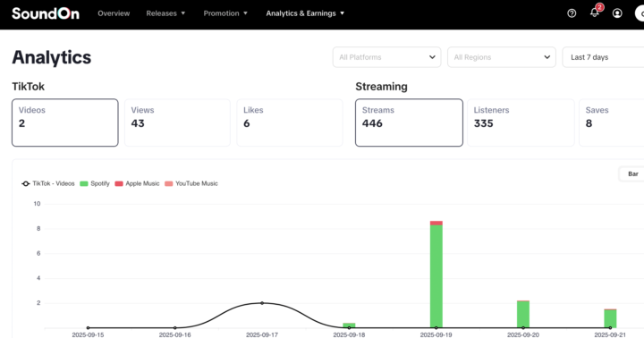The image size is (644, 338).
Task: Click the red Apple Music segment on 2025-09-19
Action: (x=436, y=223)
